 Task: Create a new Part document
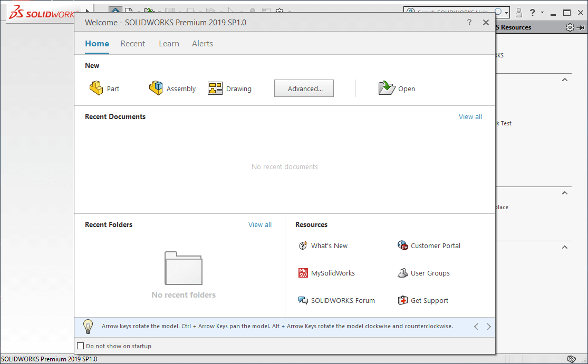tap(104, 88)
